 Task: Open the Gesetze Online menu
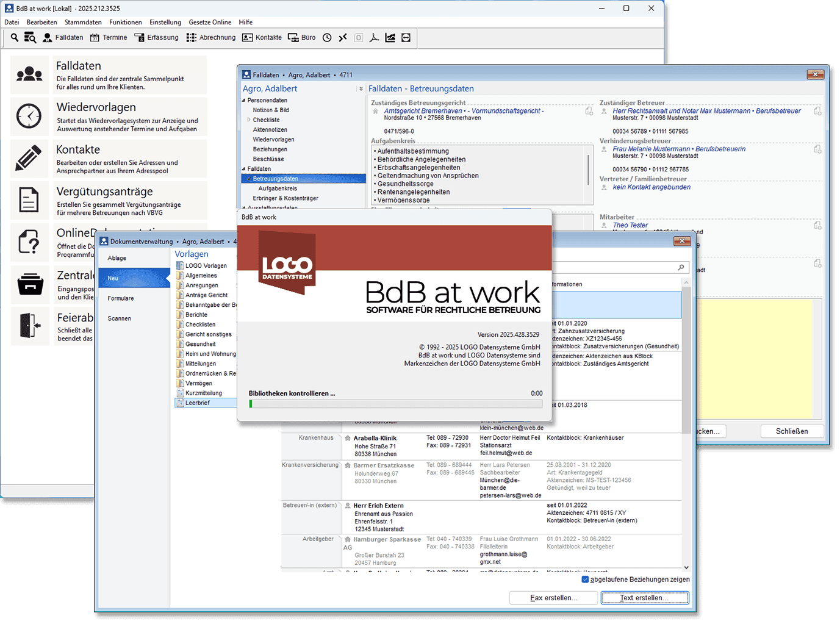point(210,22)
